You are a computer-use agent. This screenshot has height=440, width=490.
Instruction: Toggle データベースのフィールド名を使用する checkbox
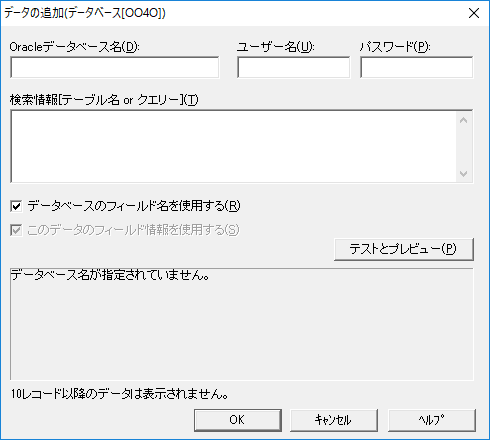coord(16,206)
